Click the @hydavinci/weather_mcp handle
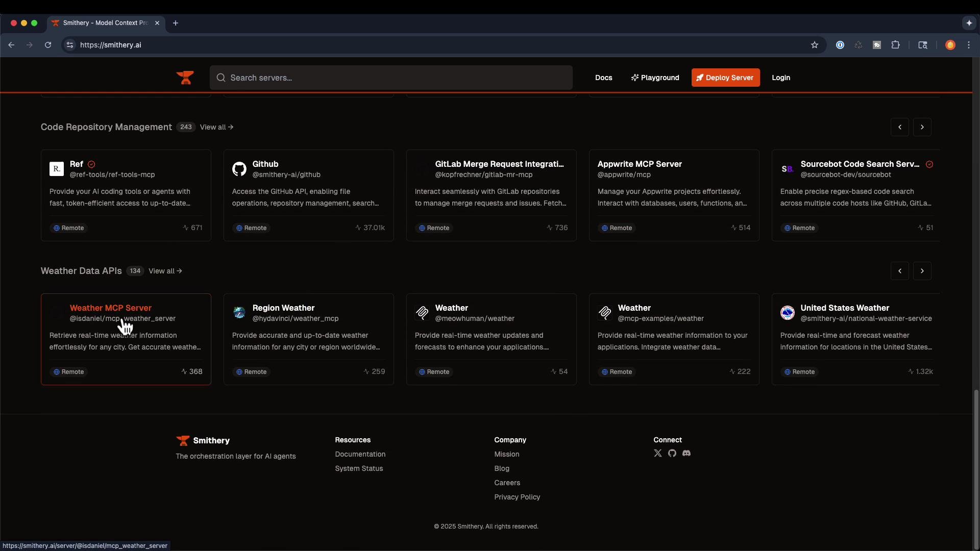 296,318
